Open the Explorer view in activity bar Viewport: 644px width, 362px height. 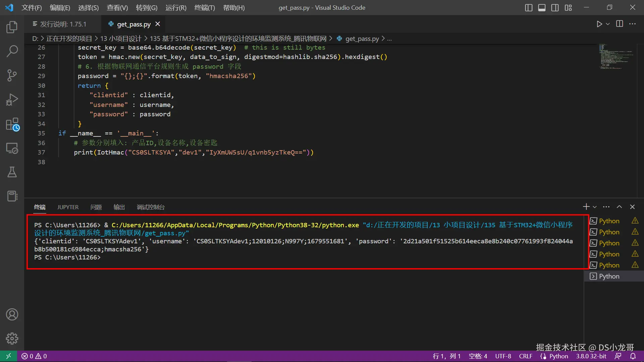(x=12, y=27)
